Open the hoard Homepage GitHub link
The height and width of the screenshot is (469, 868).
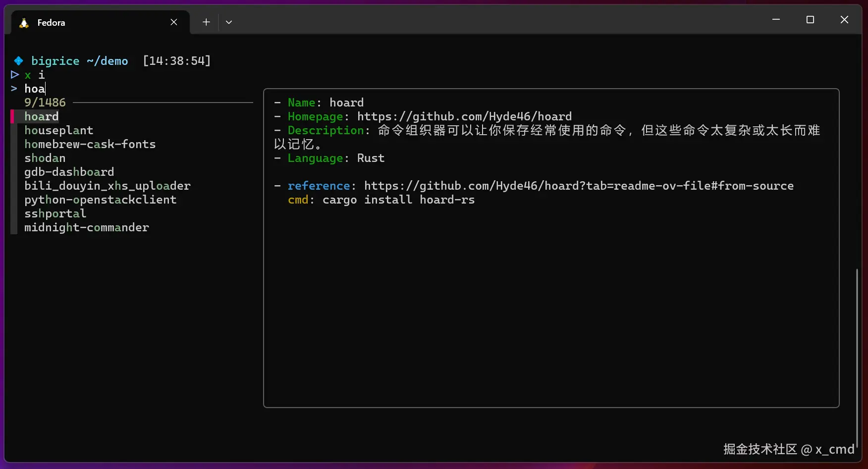point(464,116)
